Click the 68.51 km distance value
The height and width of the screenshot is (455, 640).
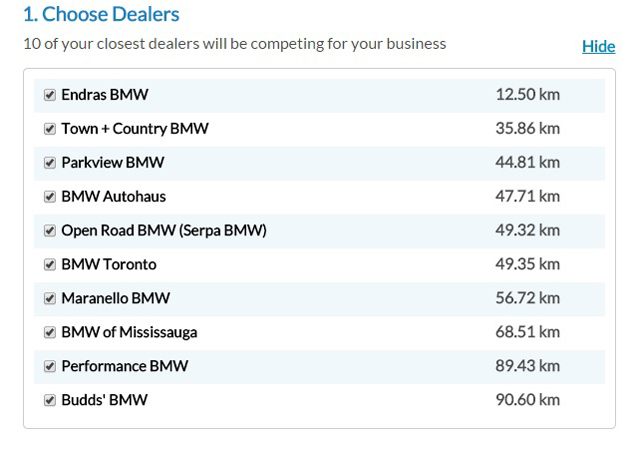[527, 332]
